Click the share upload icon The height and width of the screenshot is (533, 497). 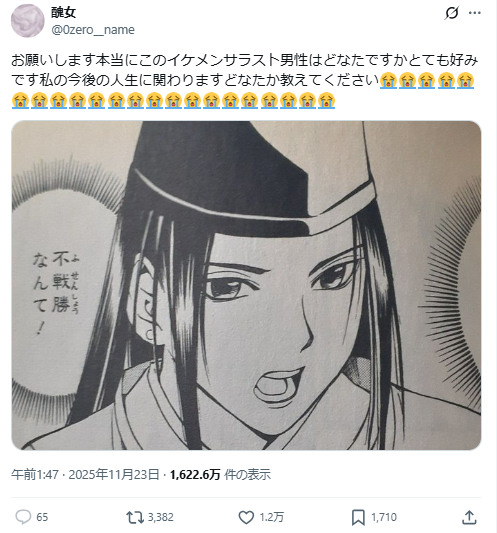click(x=469, y=517)
